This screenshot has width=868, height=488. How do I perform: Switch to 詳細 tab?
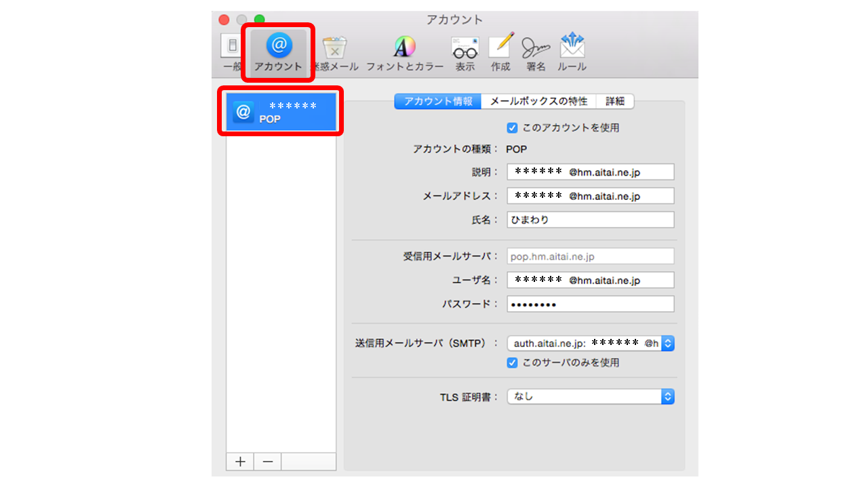pyautogui.click(x=615, y=102)
